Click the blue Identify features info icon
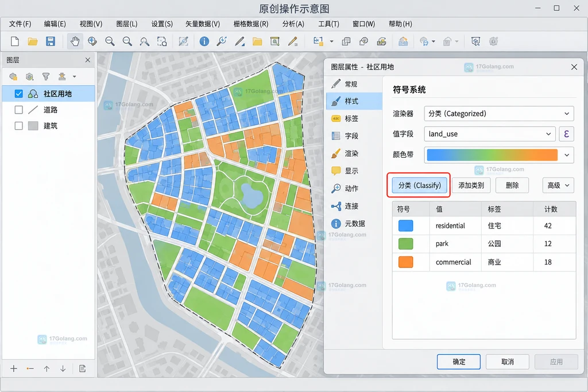588x392 pixels. (204, 41)
